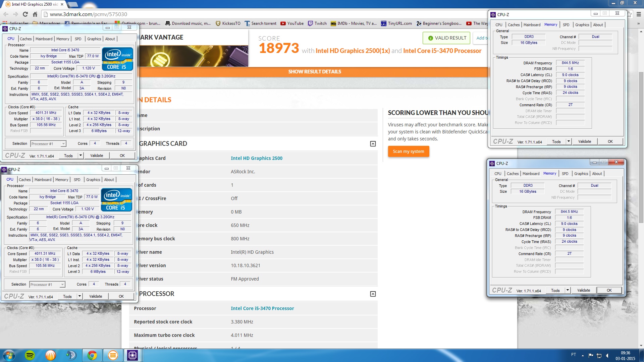
Task: Open Google Chrome taskbar icon
Action: click(x=92, y=355)
